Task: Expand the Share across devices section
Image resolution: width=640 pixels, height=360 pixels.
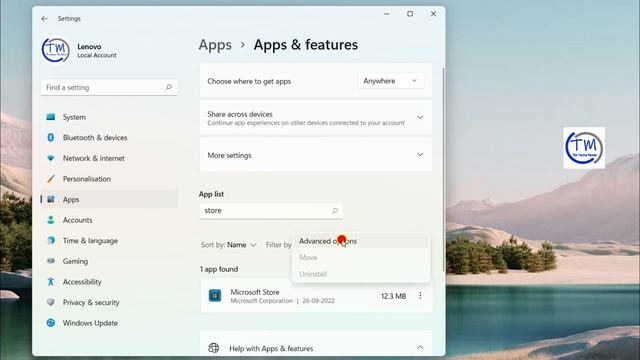Action: click(420, 118)
